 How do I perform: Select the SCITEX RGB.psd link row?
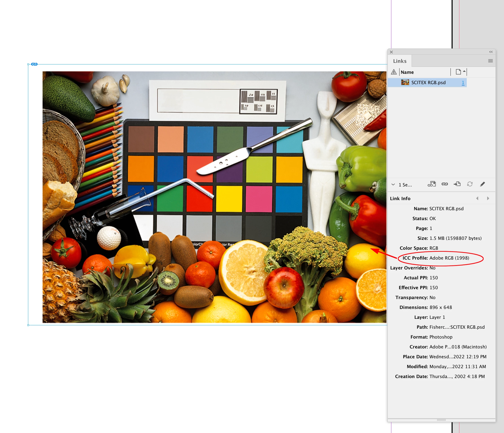click(x=428, y=83)
